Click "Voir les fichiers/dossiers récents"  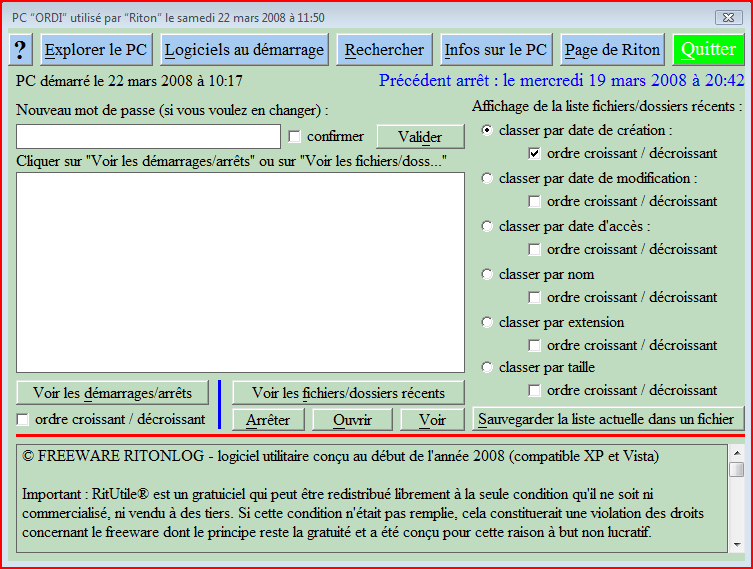pyautogui.click(x=348, y=392)
